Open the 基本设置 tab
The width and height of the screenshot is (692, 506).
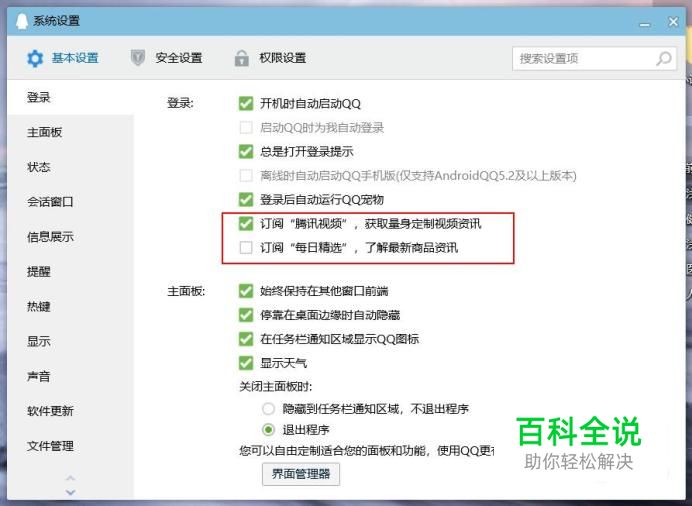(63, 58)
